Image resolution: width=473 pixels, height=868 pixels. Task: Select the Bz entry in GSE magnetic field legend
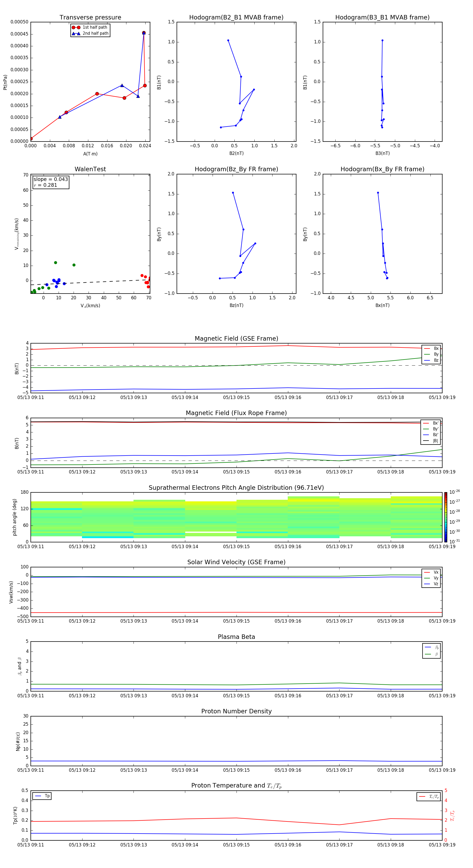tap(431, 360)
